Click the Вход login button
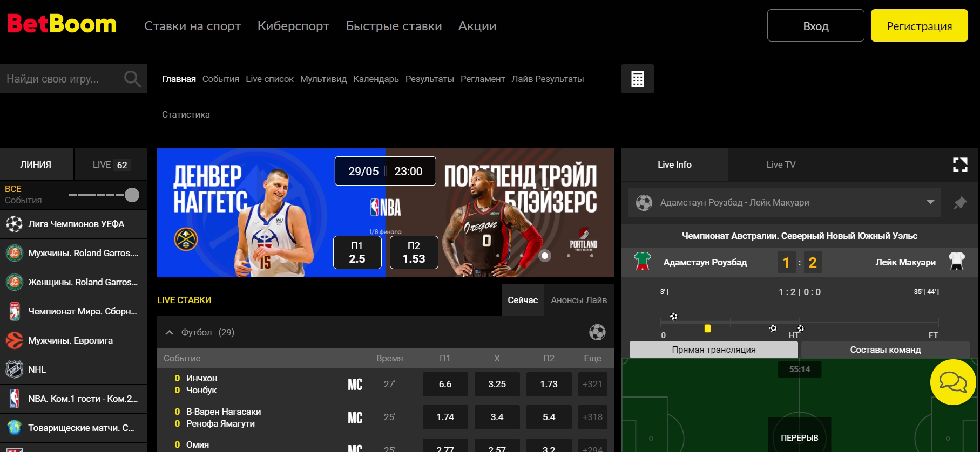The width and height of the screenshot is (980, 452). point(816,25)
